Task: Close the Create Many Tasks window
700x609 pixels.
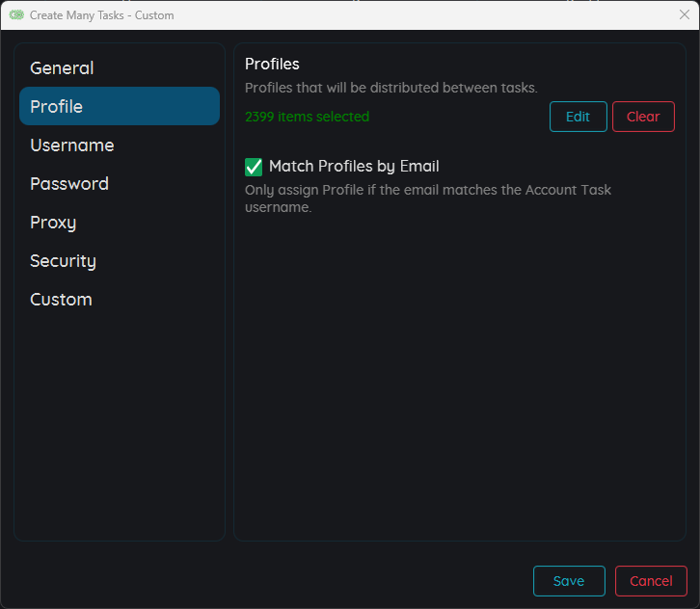Action: pyautogui.click(x=685, y=15)
